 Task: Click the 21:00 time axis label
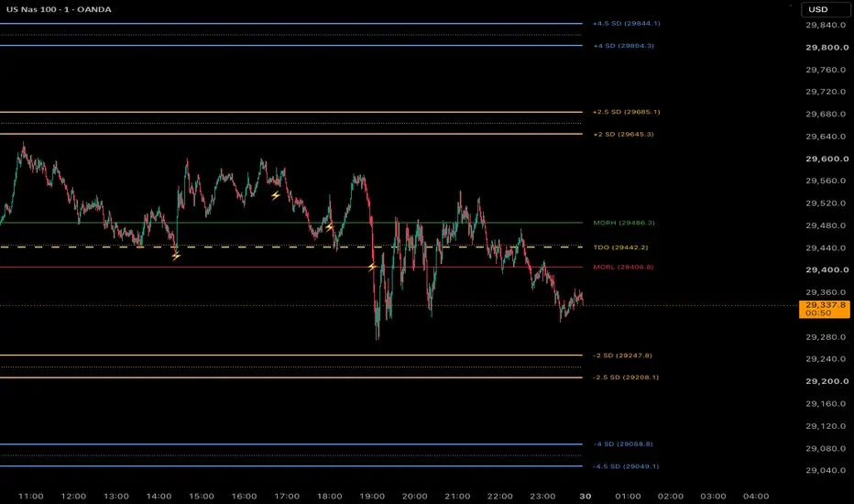(457, 497)
